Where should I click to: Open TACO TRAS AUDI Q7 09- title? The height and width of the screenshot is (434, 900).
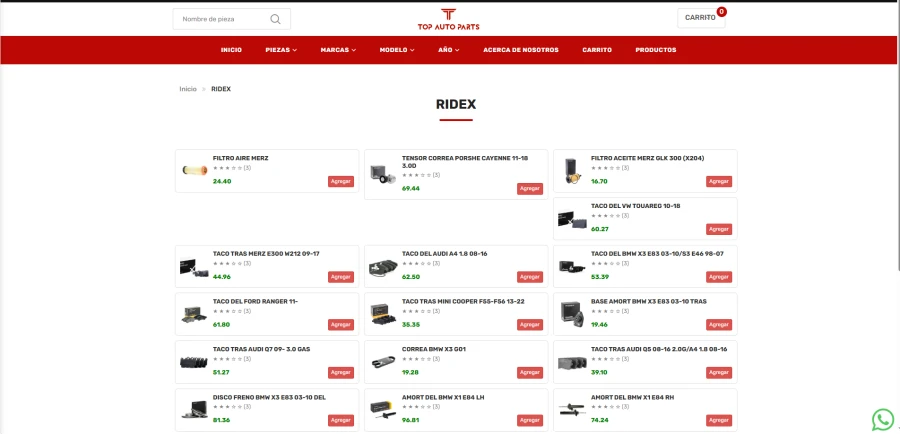(x=261, y=349)
